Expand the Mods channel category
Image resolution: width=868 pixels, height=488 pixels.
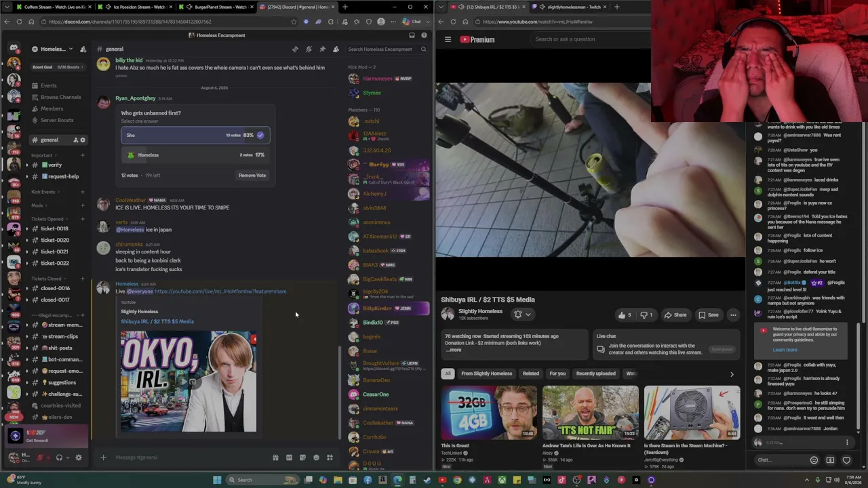click(39, 205)
